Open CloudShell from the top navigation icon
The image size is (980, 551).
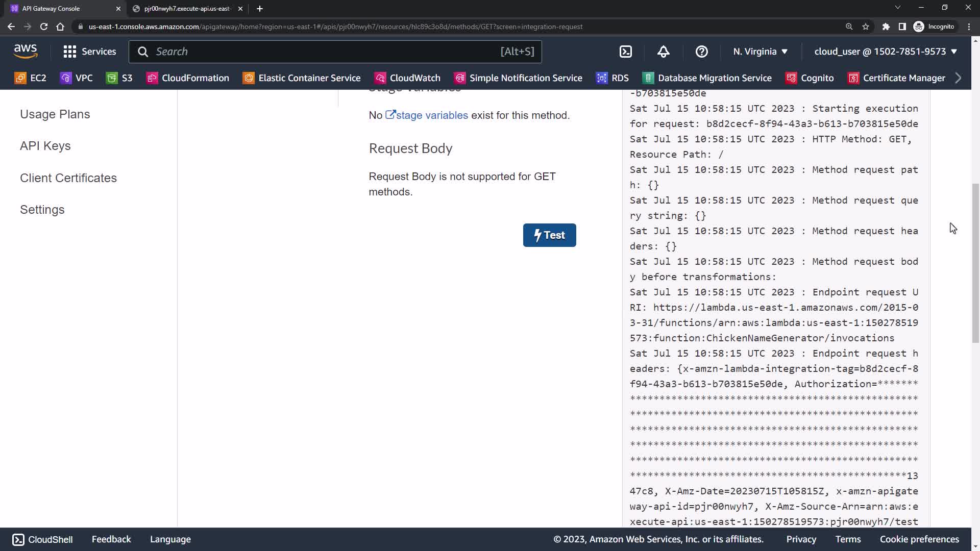[x=626, y=52]
